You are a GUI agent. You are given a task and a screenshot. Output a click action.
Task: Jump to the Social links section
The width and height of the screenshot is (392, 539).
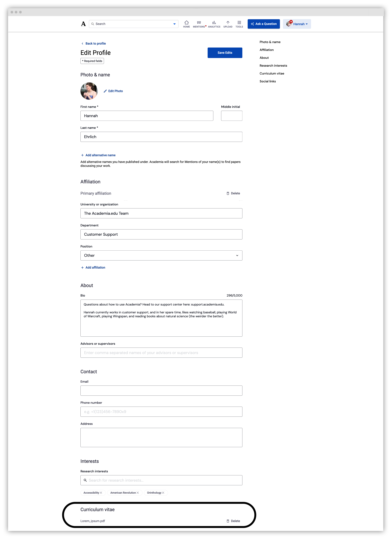pos(268,81)
